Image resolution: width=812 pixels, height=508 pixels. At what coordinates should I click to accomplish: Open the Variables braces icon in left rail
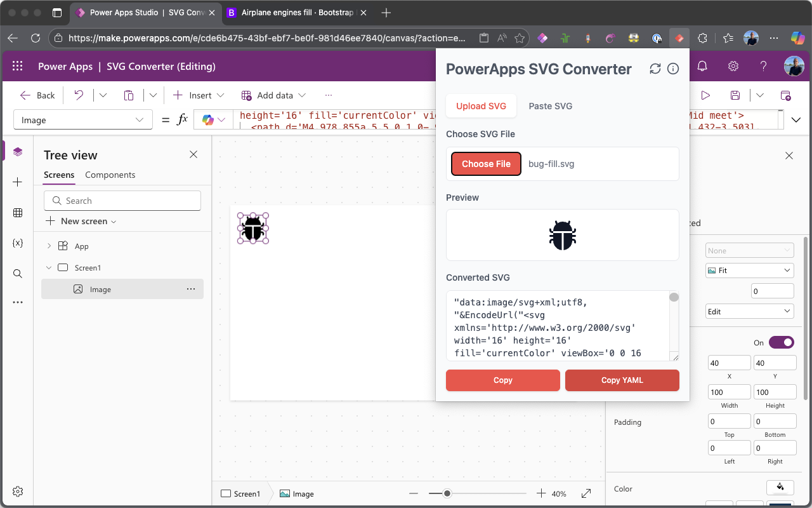tap(18, 243)
